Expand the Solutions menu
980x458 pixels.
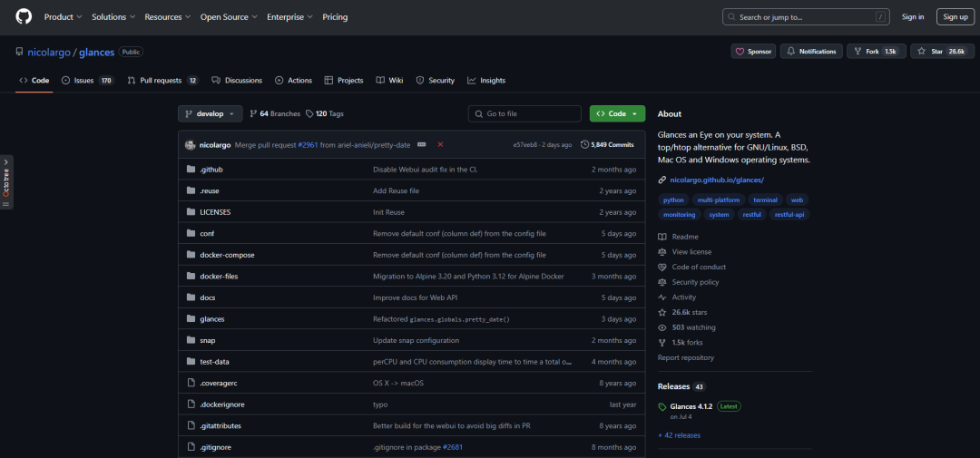113,17
